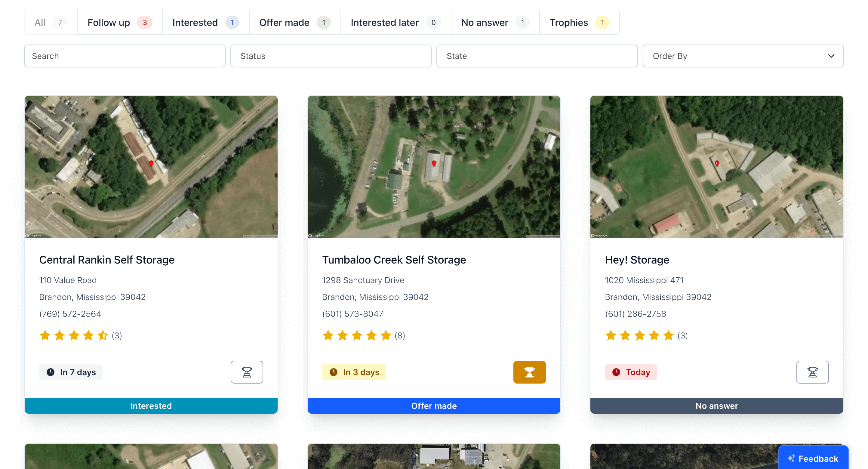Open the All tab
The width and height of the screenshot is (868, 469).
(x=51, y=23)
